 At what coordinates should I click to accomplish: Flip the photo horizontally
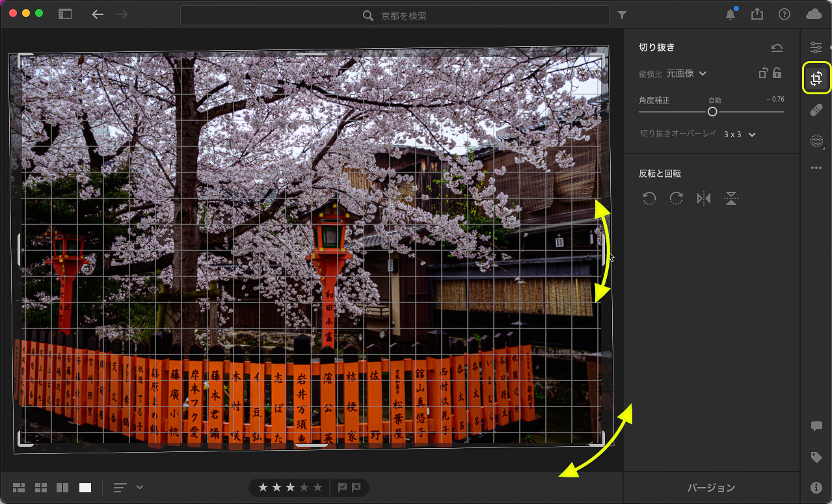tap(703, 198)
